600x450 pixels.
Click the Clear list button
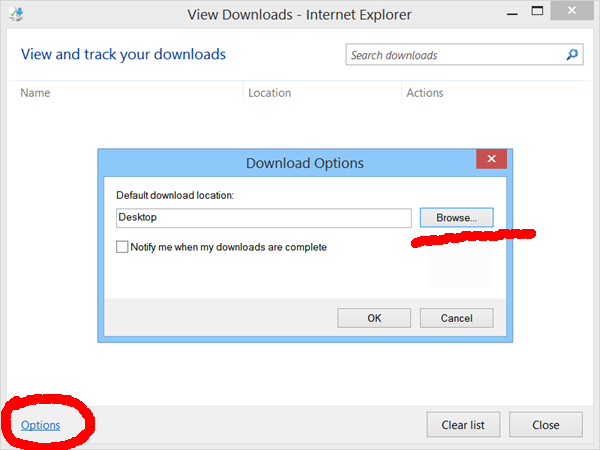(x=463, y=425)
